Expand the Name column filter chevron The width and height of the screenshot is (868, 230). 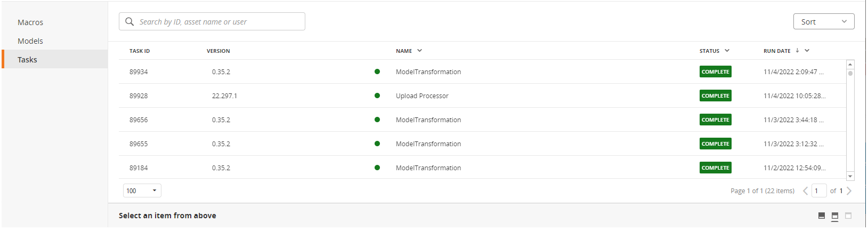[x=419, y=51]
